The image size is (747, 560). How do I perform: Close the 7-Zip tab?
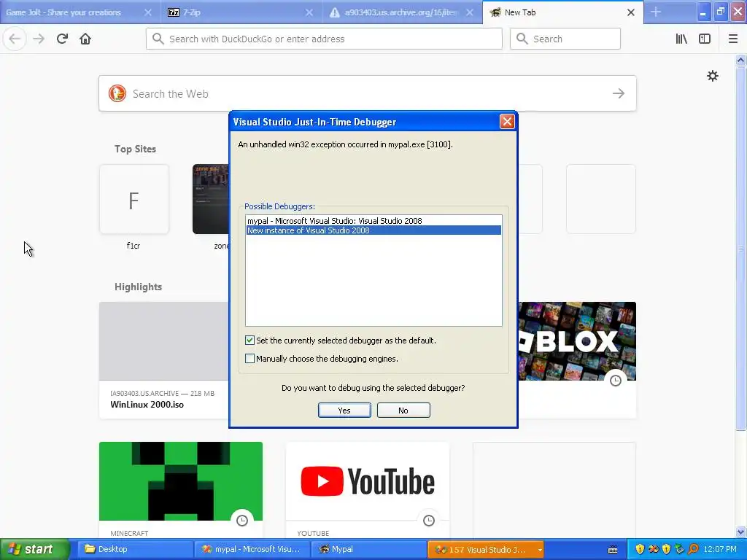tap(309, 12)
